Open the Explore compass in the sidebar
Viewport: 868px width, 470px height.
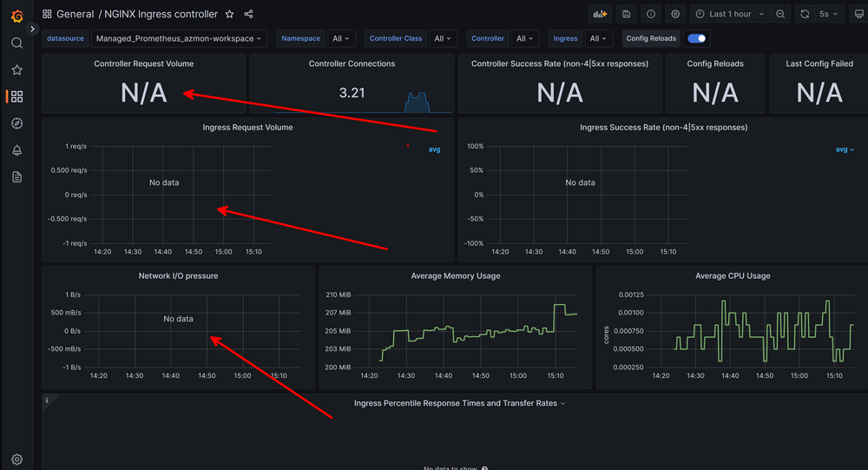point(16,123)
